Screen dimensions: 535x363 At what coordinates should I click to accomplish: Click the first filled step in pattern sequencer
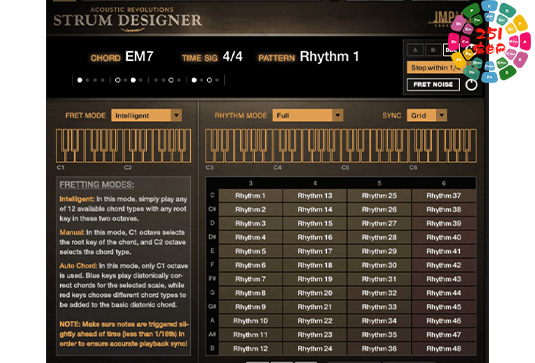(x=80, y=80)
